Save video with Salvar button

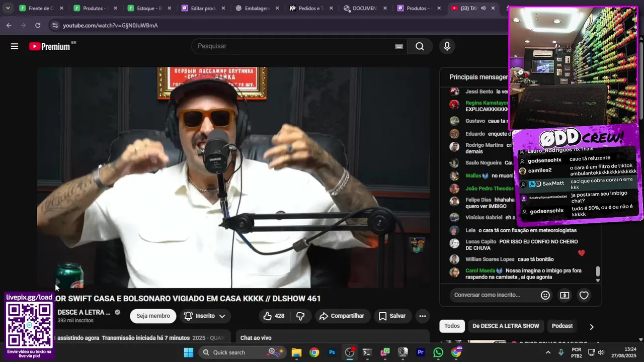tap(392, 316)
